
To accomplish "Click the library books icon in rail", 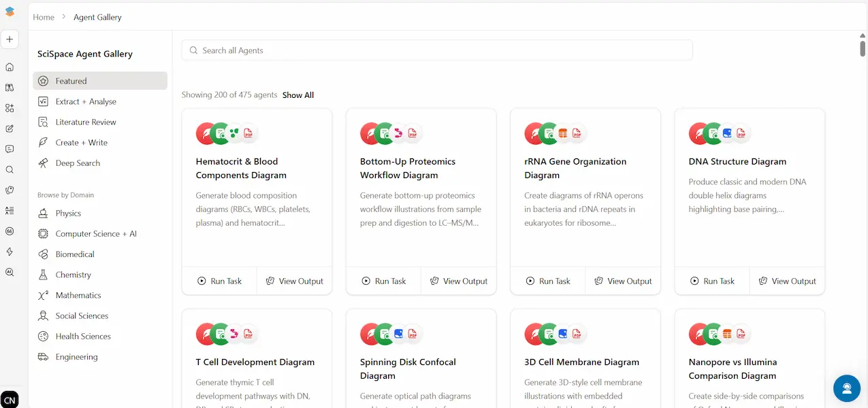I will 10,88.
